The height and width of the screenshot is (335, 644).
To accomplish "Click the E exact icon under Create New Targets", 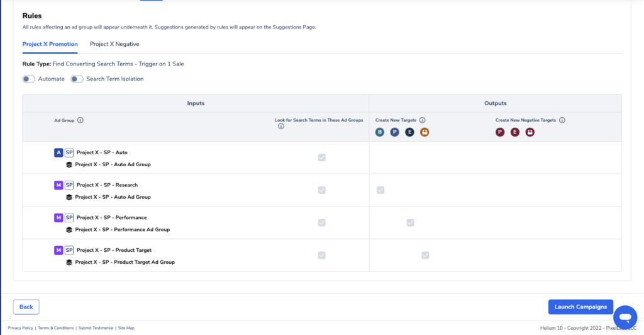I will 409,132.
